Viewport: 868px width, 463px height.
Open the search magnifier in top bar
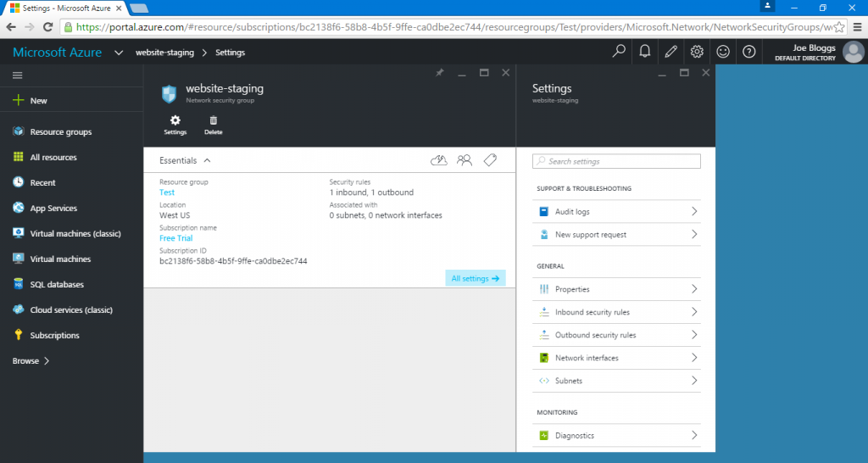point(619,52)
